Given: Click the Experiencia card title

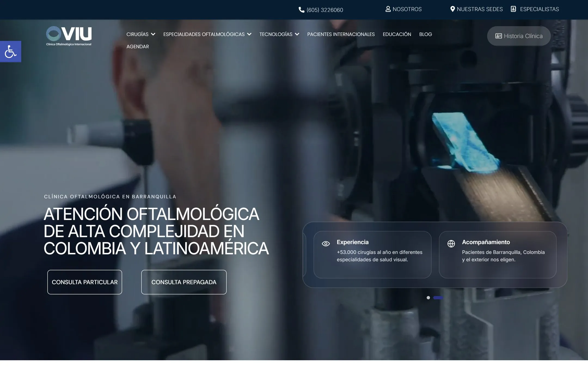Looking at the screenshot, I should [x=353, y=242].
